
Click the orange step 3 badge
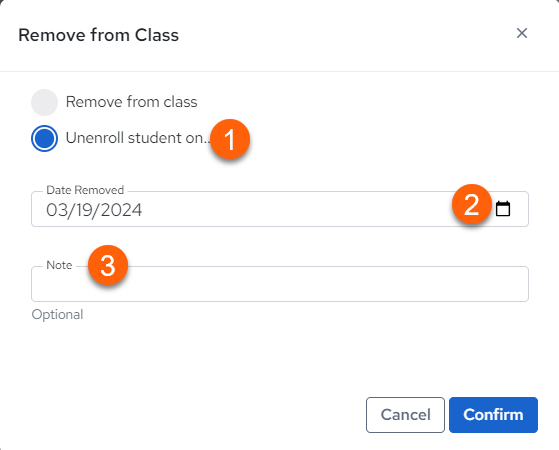108,265
